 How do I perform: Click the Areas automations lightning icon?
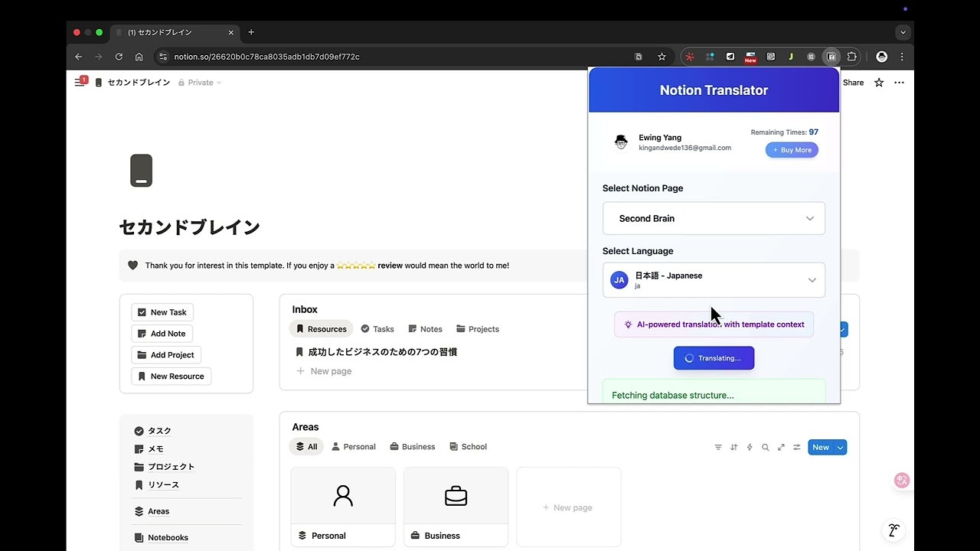pyautogui.click(x=750, y=447)
